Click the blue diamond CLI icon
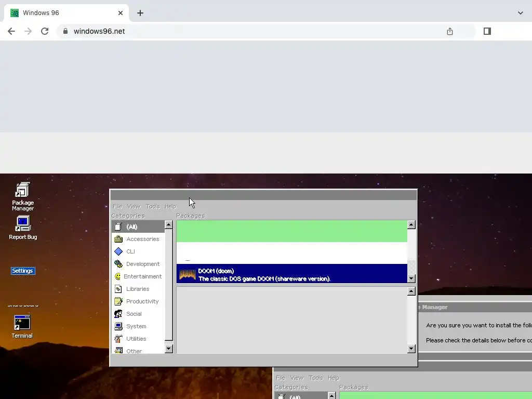Viewport: 532px width, 399px height. tap(118, 251)
